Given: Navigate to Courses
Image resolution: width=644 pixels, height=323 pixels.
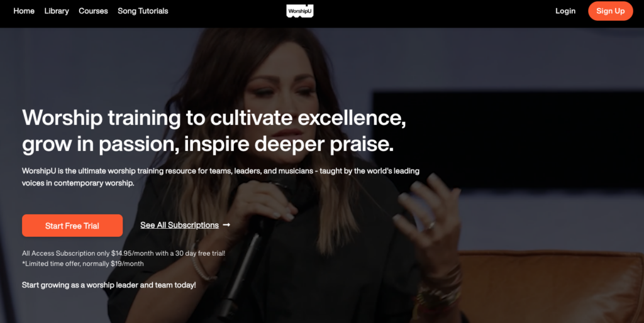Looking at the screenshot, I should [93, 11].
